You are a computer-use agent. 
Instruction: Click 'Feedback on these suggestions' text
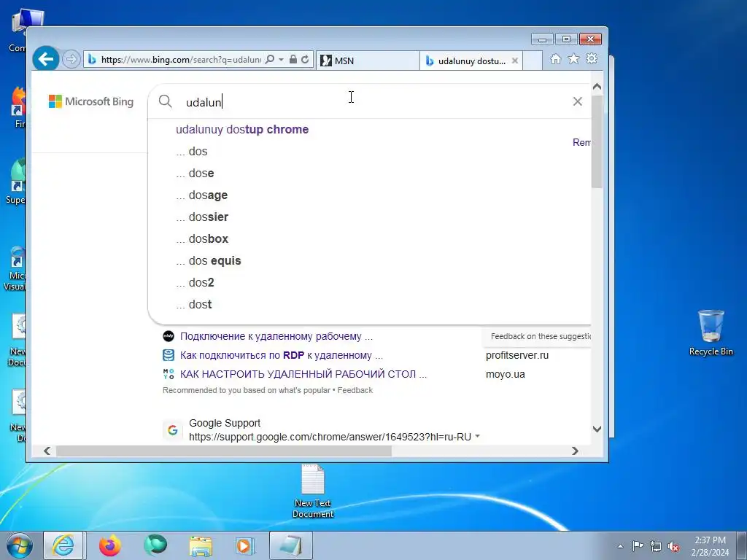[x=541, y=336]
